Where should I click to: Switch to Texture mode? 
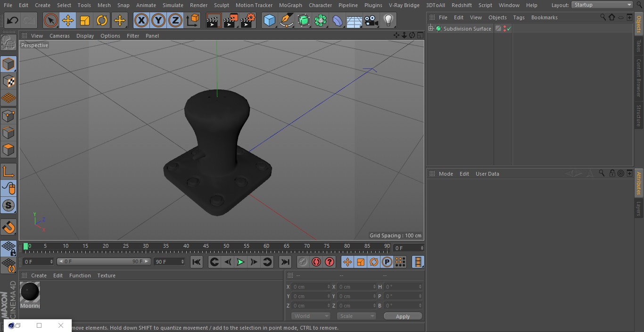pos(8,81)
